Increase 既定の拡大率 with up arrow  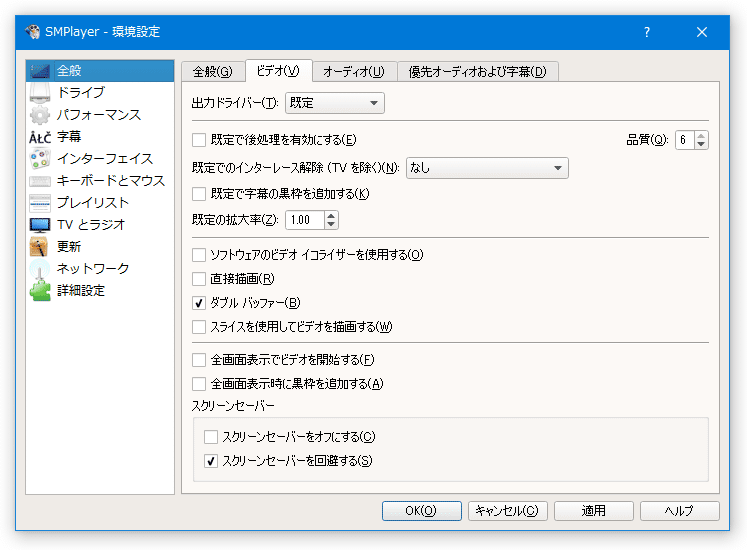[x=331, y=216]
